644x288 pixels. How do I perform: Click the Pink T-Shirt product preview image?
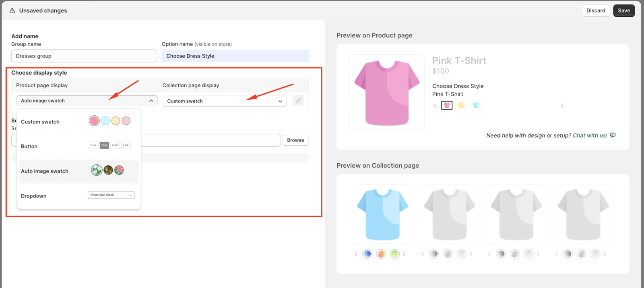387,92
